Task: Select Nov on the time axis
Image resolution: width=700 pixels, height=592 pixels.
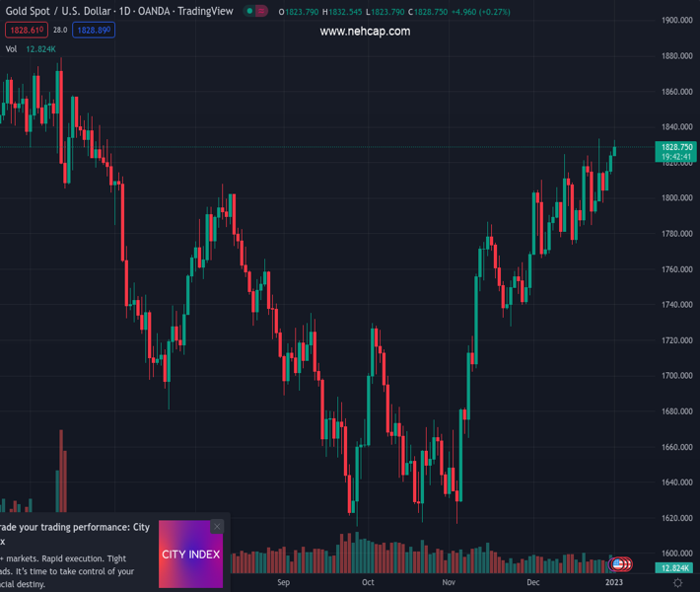Action: pos(449,582)
